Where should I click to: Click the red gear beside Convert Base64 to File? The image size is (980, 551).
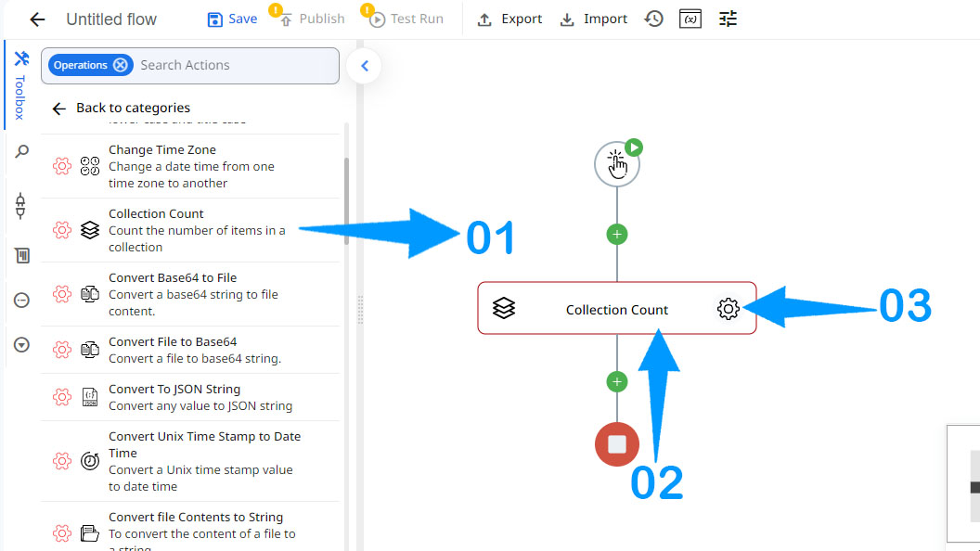pos(62,294)
